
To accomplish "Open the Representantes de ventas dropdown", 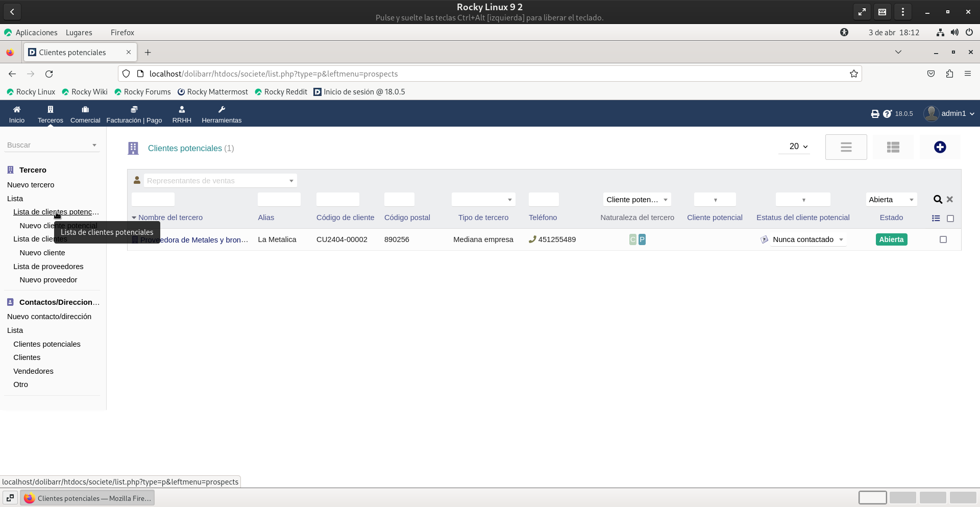I will point(220,181).
